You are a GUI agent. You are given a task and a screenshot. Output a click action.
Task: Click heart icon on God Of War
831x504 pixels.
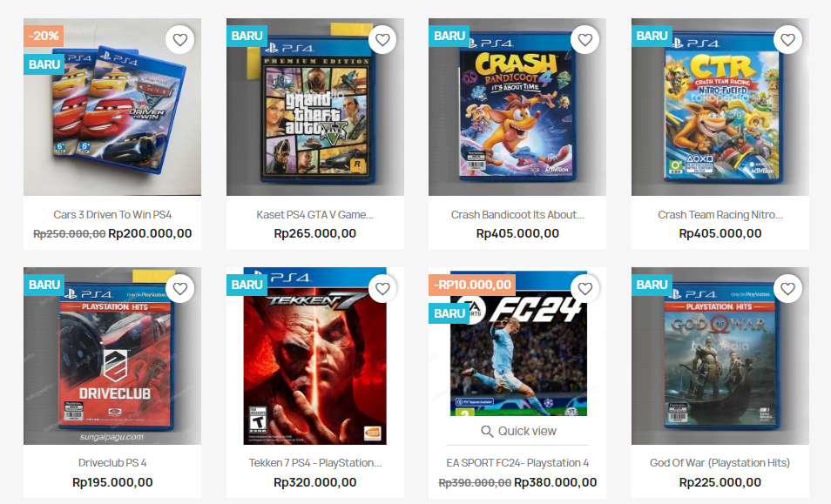(x=788, y=289)
